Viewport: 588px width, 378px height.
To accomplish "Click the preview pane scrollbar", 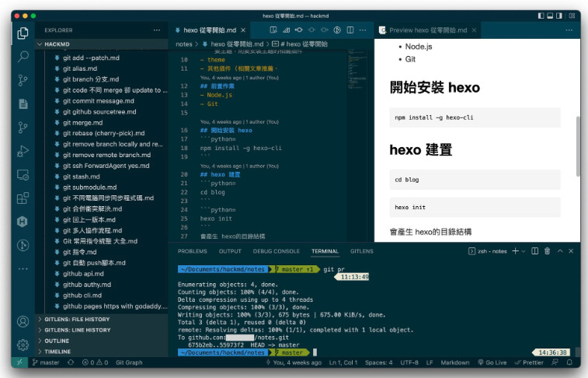I will coord(578,146).
